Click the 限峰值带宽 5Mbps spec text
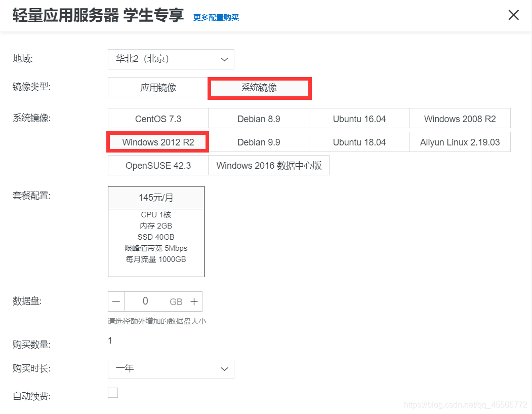Image resolution: width=532 pixels, height=414 pixels. click(156, 248)
